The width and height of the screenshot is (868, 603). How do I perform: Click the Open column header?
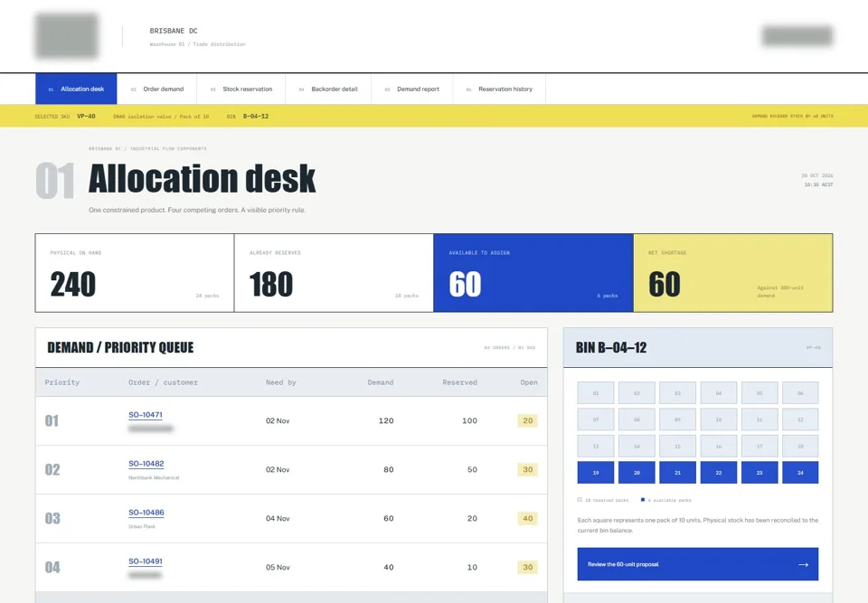529,382
